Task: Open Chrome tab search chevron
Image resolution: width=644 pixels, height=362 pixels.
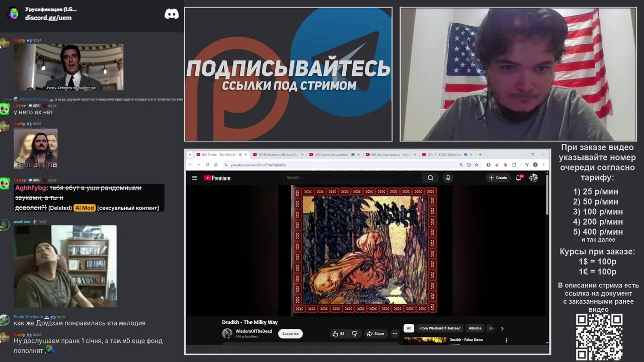Action: click(190, 154)
